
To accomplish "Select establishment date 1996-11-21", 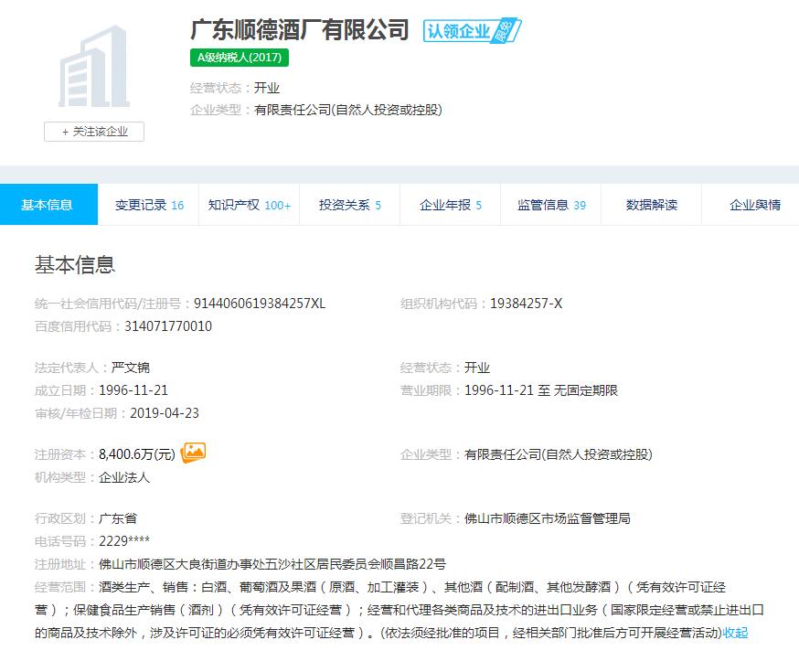I will (133, 390).
